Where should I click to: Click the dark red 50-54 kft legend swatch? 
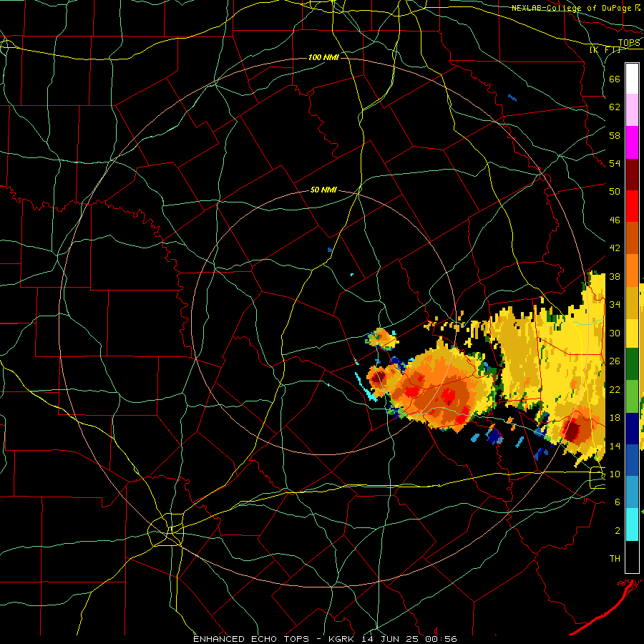tap(632, 175)
